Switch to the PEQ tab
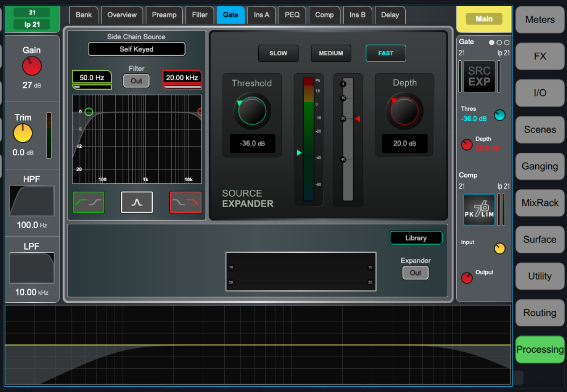The height and width of the screenshot is (392, 567). 292,15
